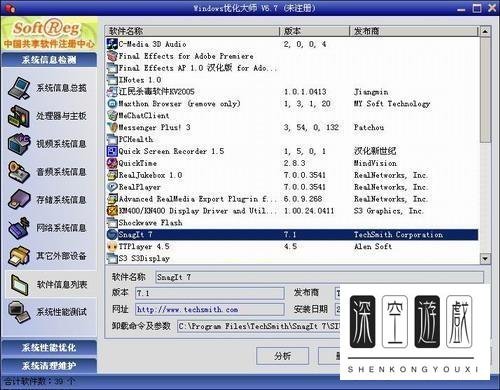Click the 江民杀毒软件KV2005 row icon
This screenshot has width=500, height=390.
click(112, 92)
